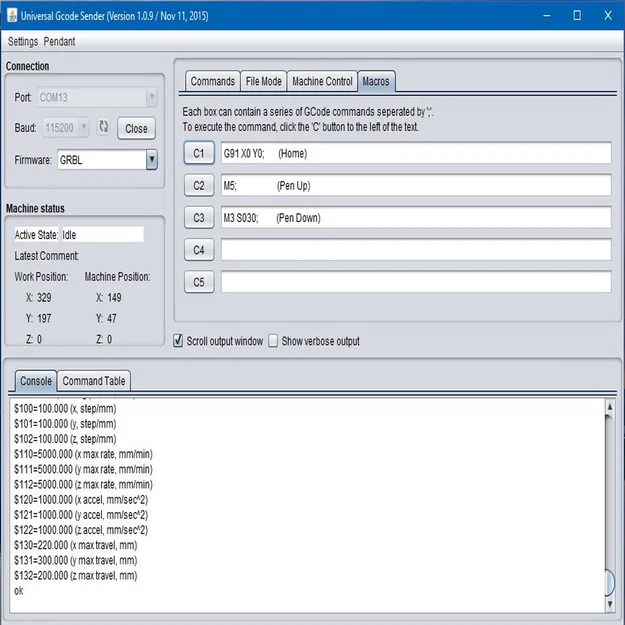Click Machine Position Y value 47
This screenshot has height=625, width=625.
coord(112,318)
